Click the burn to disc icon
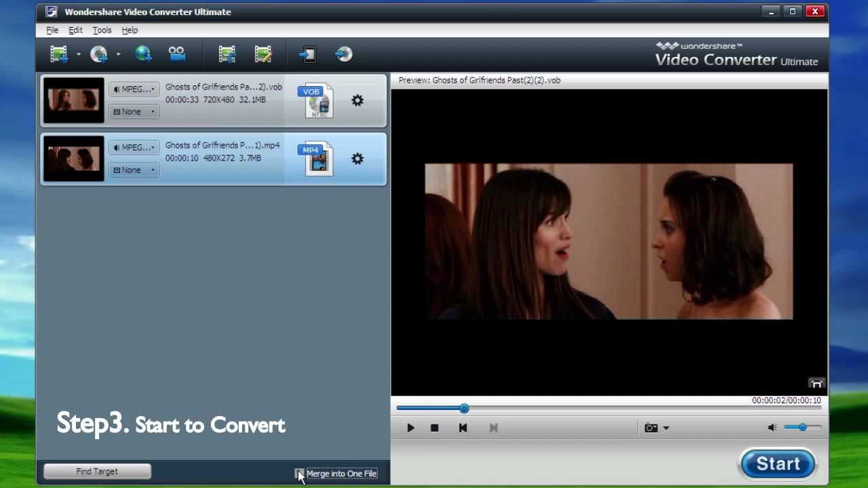Screen dimensions: 868x488 344,54
